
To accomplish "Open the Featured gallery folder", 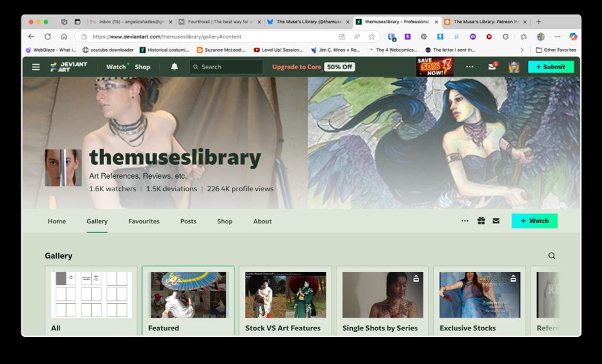I will [x=188, y=301].
